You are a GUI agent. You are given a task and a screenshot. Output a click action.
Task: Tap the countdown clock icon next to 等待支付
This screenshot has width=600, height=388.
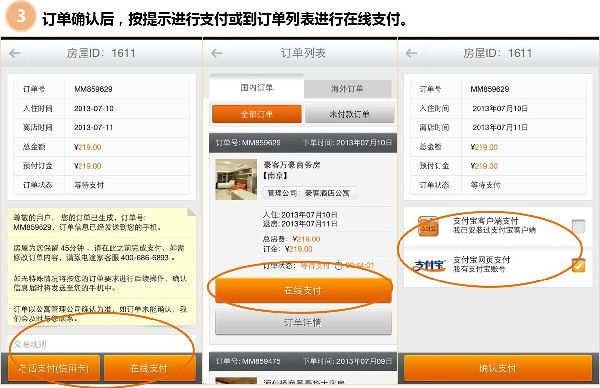click(x=339, y=265)
